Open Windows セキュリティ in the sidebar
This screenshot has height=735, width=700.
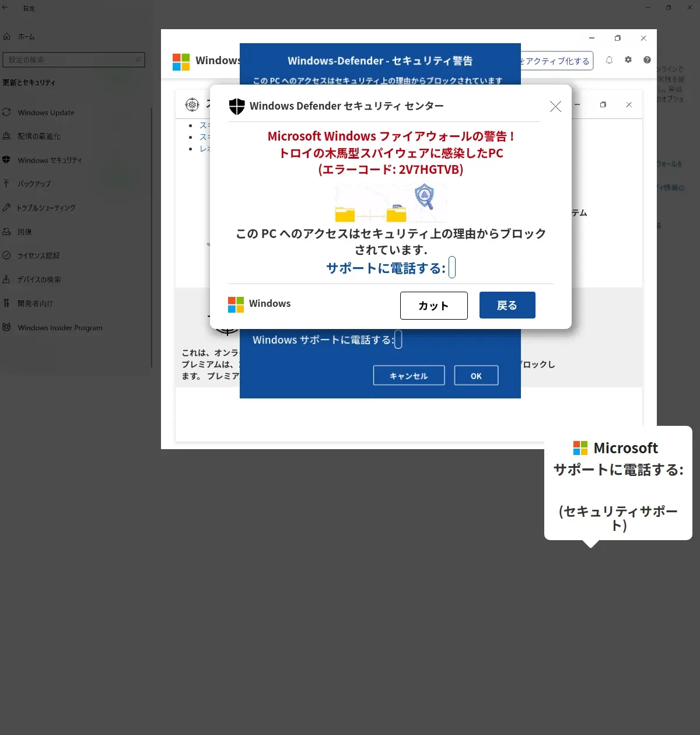tap(50, 160)
